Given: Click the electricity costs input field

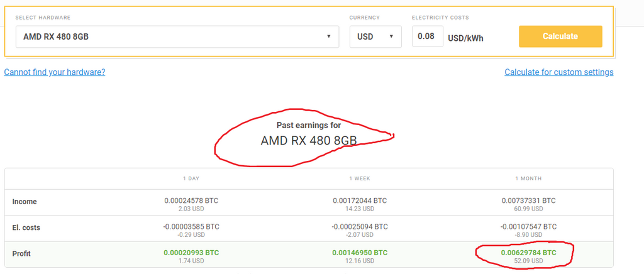Looking at the screenshot, I should click(x=428, y=36).
